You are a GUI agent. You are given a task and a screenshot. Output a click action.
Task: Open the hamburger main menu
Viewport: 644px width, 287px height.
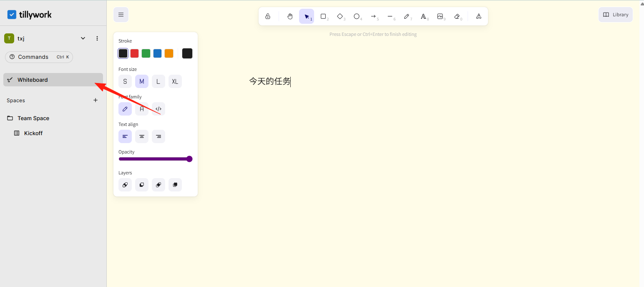121,15
